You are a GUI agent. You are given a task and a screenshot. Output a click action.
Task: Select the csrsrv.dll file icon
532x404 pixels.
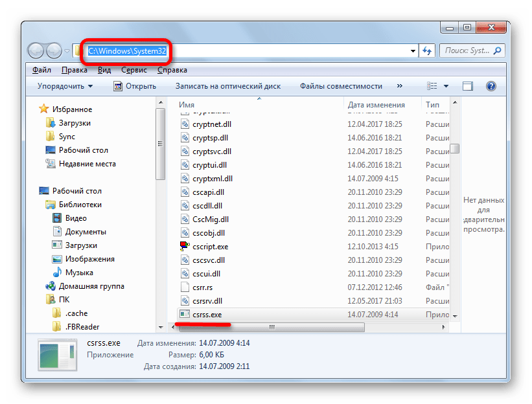coord(185,300)
